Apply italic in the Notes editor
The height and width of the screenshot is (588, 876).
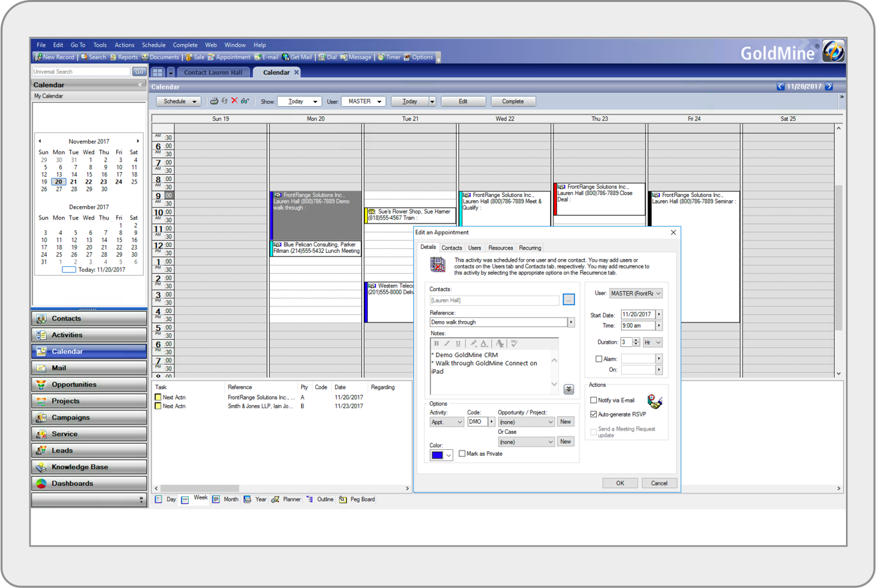tap(447, 344)
